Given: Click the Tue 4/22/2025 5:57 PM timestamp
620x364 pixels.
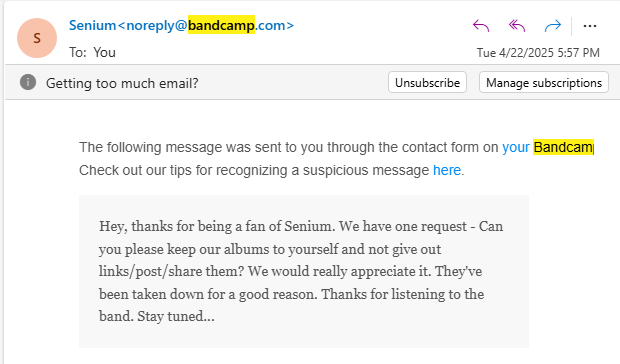Looking at the screenshot, I should pos(538,53).
